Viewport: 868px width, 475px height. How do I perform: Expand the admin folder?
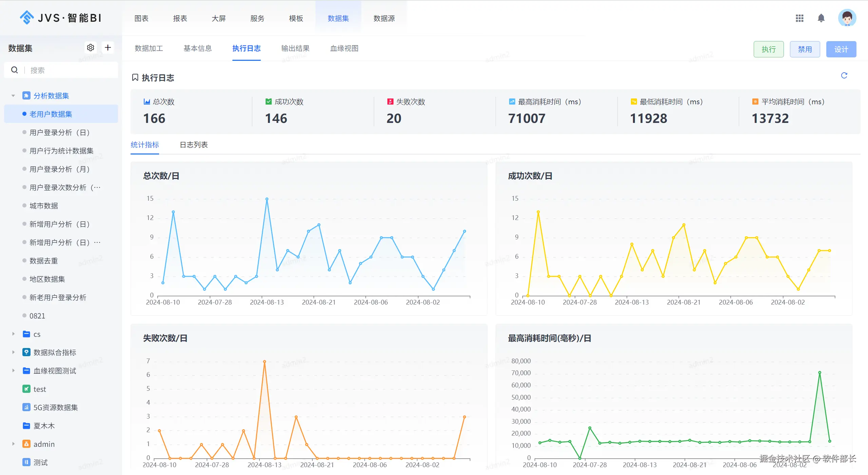[x=13, y=444]
